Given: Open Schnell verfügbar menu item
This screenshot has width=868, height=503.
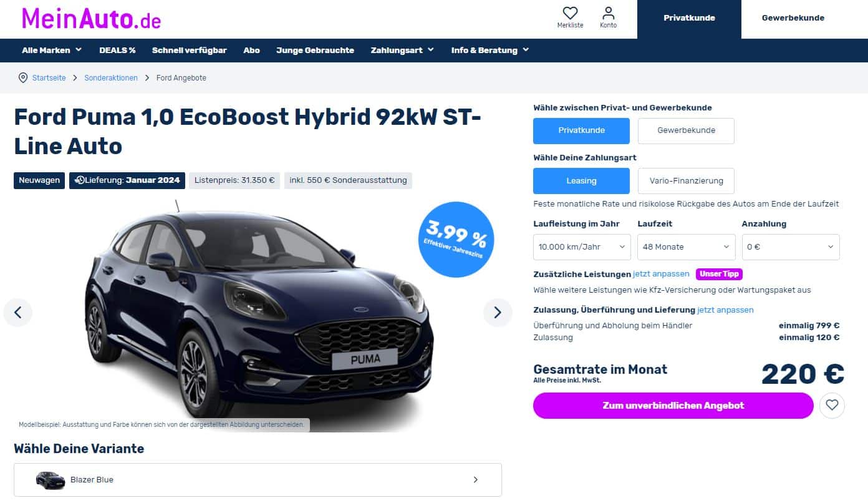Looking at the screenshot, I should tap(190, 51).
